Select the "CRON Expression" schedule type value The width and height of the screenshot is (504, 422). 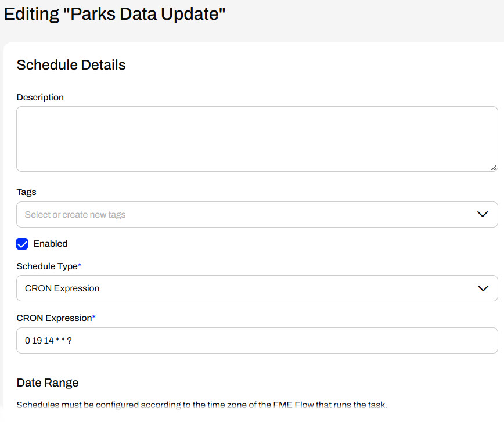(x=62, y=288)
